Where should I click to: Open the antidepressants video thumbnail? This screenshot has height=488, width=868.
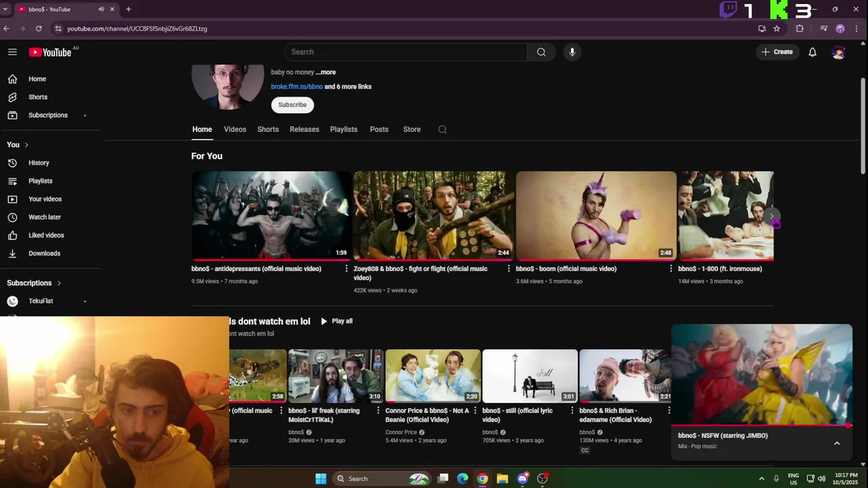[271, 216]
